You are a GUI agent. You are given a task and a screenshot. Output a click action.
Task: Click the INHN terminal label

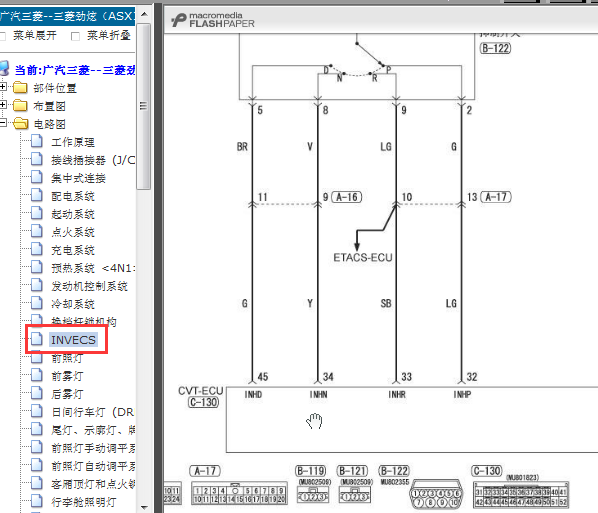[318, 394]
